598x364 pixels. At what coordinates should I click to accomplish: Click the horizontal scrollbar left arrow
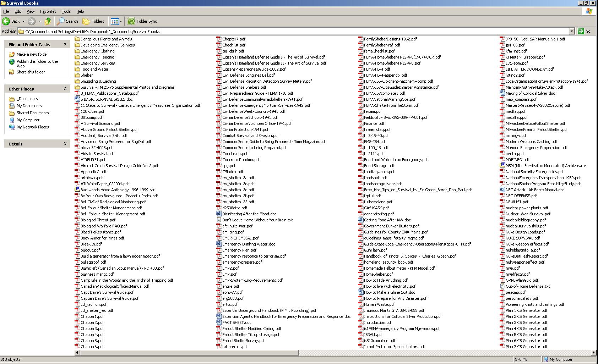pos(77,353)
